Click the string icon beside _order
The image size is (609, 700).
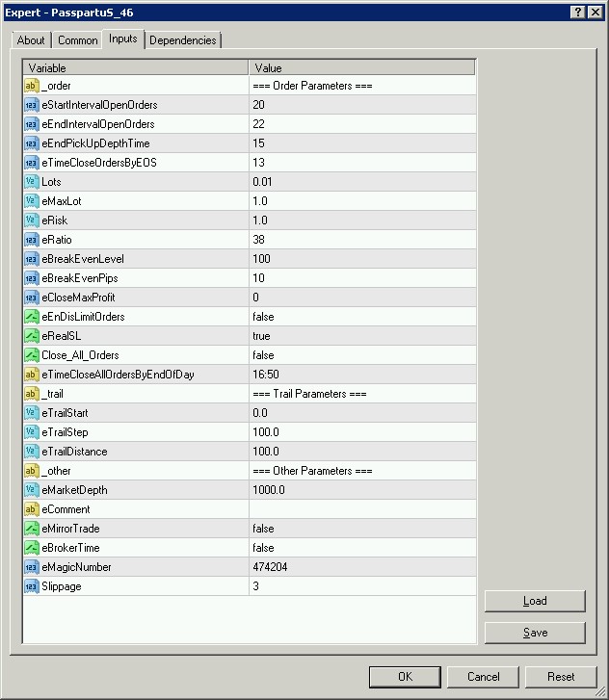(31, 86)
